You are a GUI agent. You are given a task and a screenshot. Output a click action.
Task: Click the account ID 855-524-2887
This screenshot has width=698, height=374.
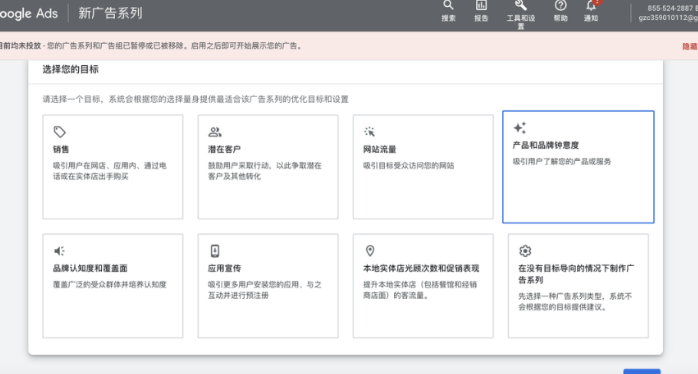pyautogui.click(x=670, y=8)
